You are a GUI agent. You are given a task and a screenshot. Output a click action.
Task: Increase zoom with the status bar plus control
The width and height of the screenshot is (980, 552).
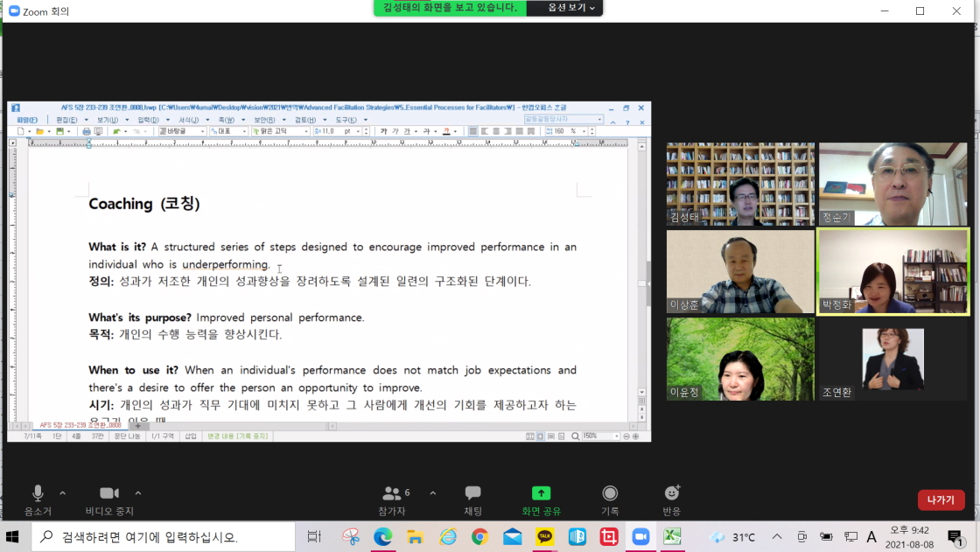(x=636, y=436)
